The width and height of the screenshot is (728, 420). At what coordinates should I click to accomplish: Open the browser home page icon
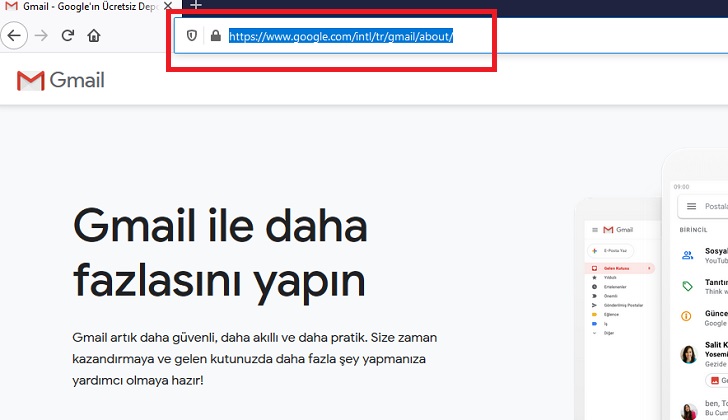coord(94,35)
